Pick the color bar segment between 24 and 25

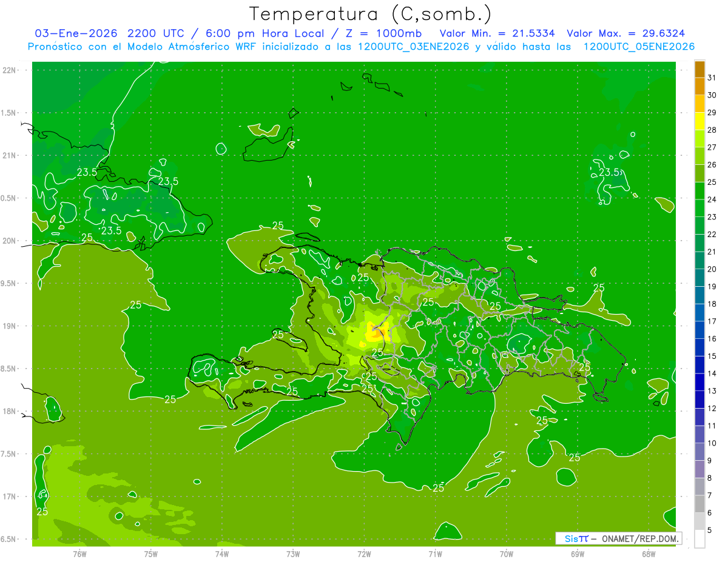699,191
